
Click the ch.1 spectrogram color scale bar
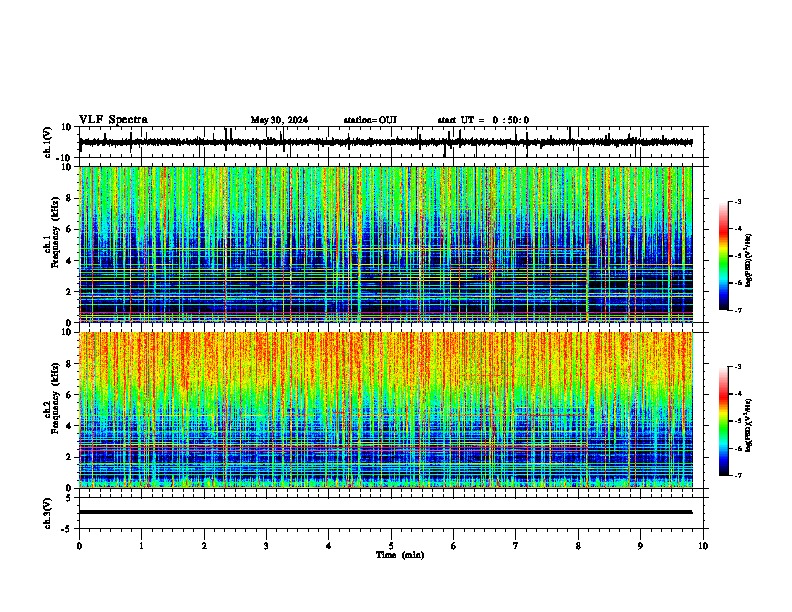[x=724, y=256]
